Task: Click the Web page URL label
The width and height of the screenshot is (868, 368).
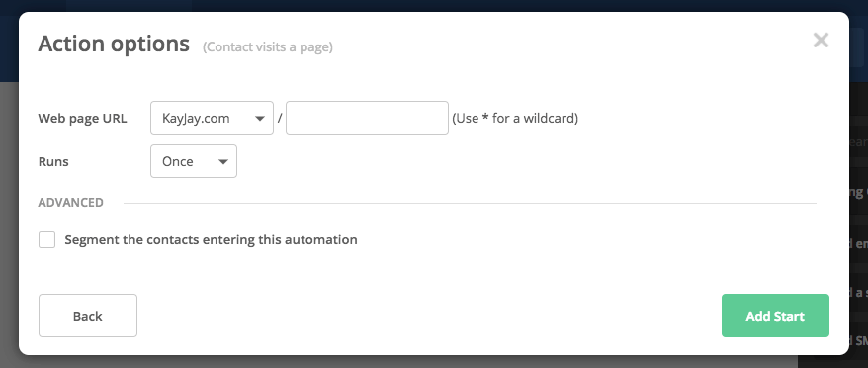Action: (x=82, y=118)
